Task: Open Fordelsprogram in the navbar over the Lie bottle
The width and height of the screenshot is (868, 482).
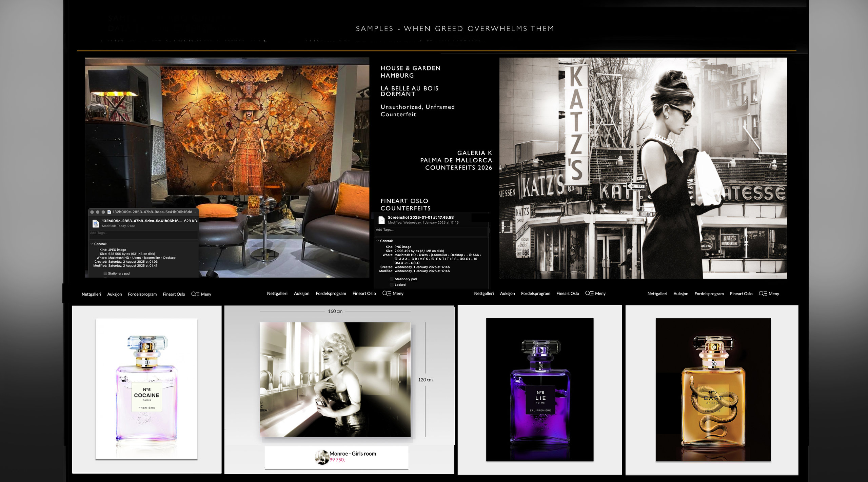Action: [x=536, y=294]
